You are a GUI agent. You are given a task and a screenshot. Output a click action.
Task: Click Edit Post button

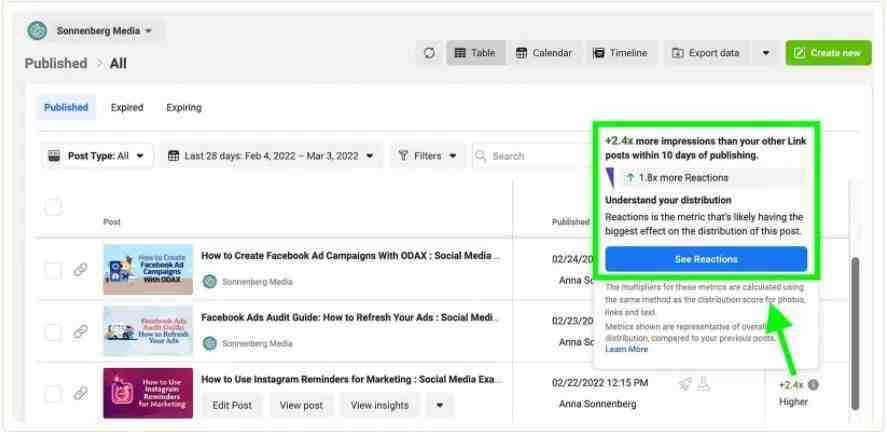tap(232, 405)
